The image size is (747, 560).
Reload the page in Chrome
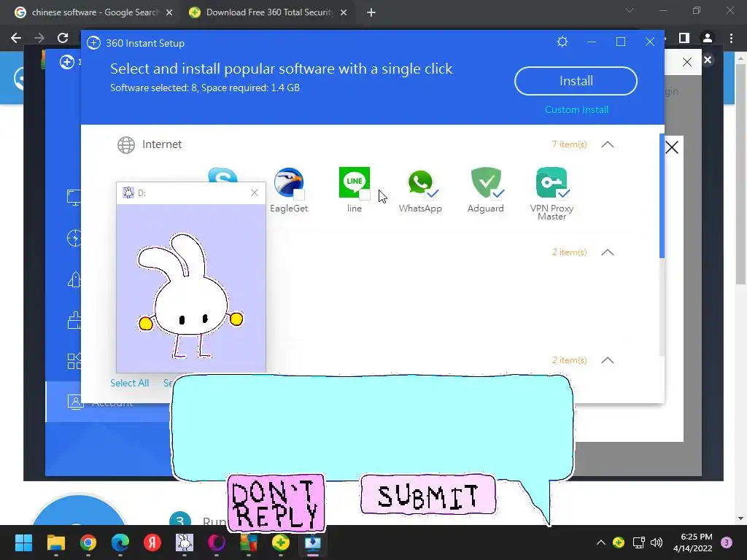pyautogui.click(x=63, y=38)
